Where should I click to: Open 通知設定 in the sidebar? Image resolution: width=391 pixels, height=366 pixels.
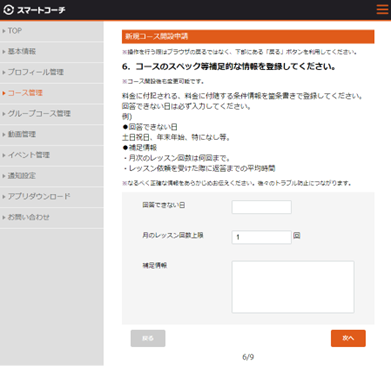[x=52, y=176]
